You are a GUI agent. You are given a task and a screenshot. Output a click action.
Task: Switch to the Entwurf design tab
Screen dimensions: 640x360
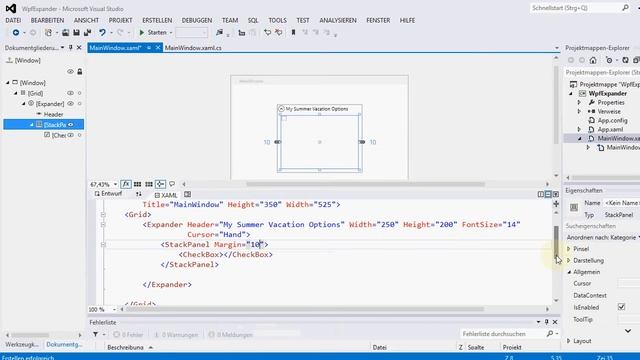tap(108, 194)
